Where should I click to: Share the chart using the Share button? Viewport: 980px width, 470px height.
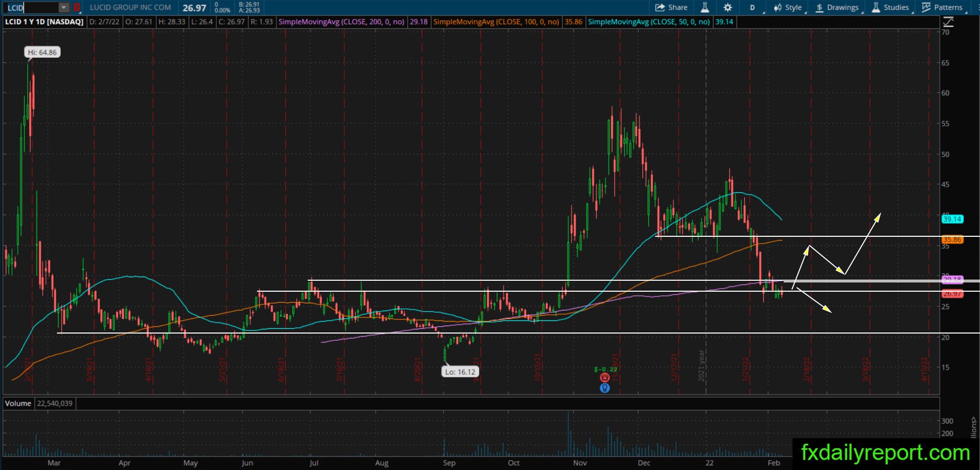coord(671,7)
